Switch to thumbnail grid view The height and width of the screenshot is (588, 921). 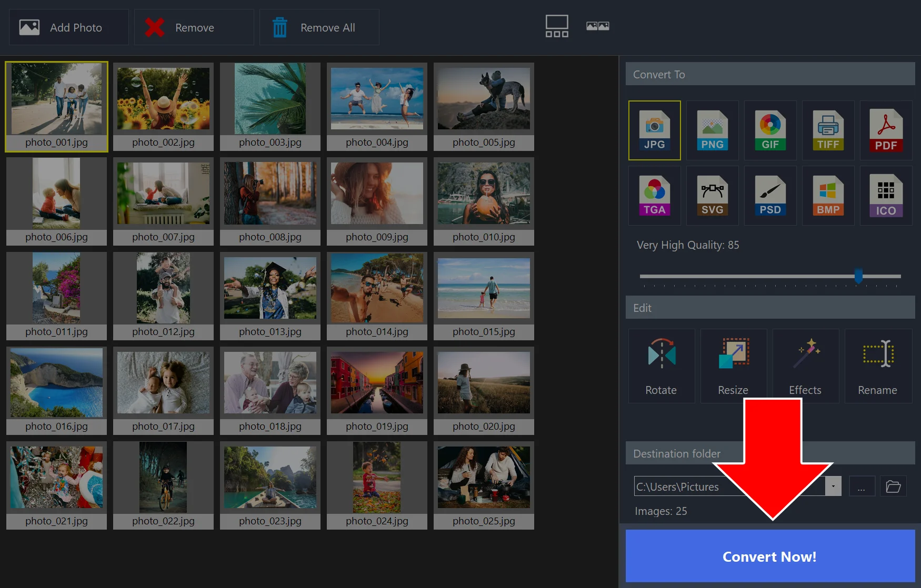[556, 26]
